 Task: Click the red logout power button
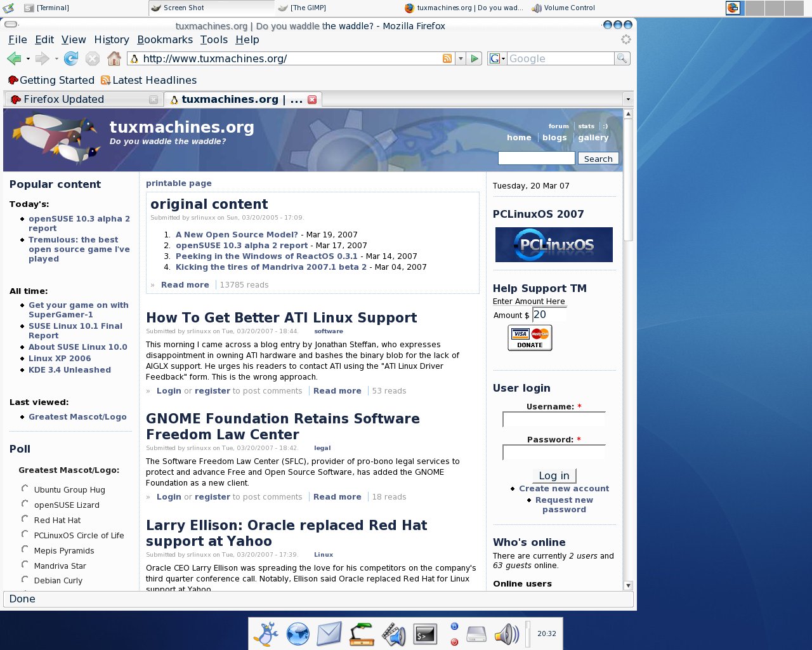tap(454, 642)
